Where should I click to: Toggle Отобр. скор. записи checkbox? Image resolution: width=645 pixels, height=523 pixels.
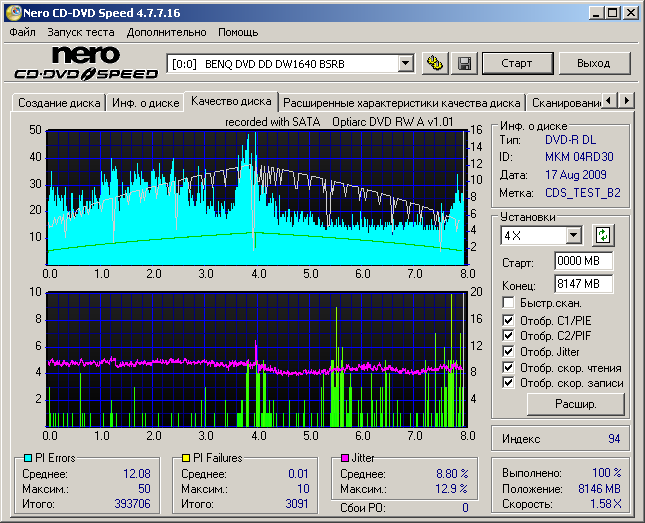[509, 383]
